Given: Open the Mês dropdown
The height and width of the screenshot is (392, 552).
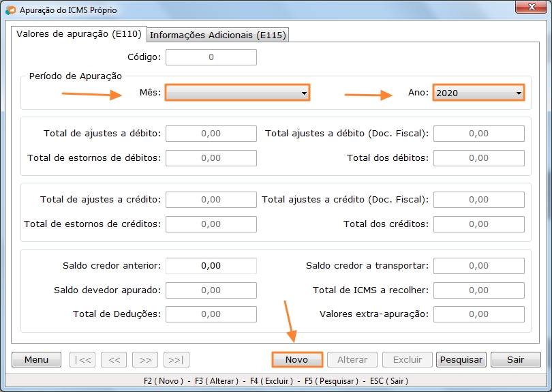Looking at the screenshot, I should click(x=238, y=93).
